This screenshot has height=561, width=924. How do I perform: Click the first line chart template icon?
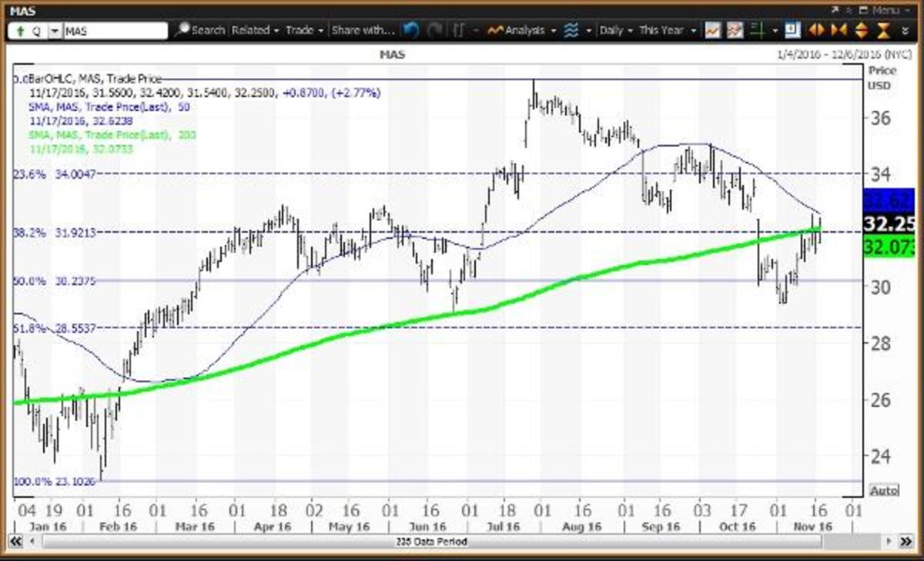pos(713,30)
